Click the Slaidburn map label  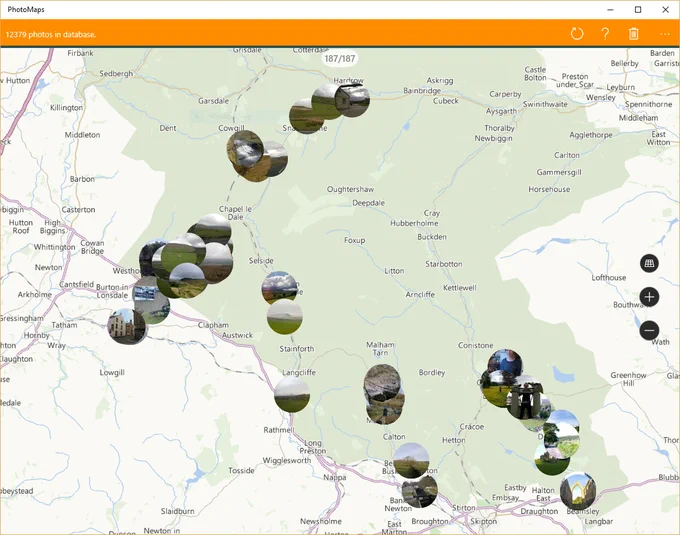coord(177,511)
